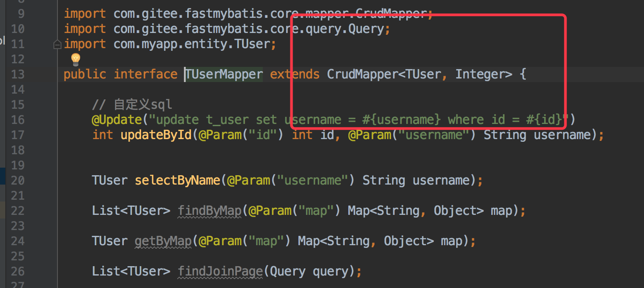The image size is (644, 288).
Task: Click the CrudMapper supertype in the declaration
Action: coord(363,74)
